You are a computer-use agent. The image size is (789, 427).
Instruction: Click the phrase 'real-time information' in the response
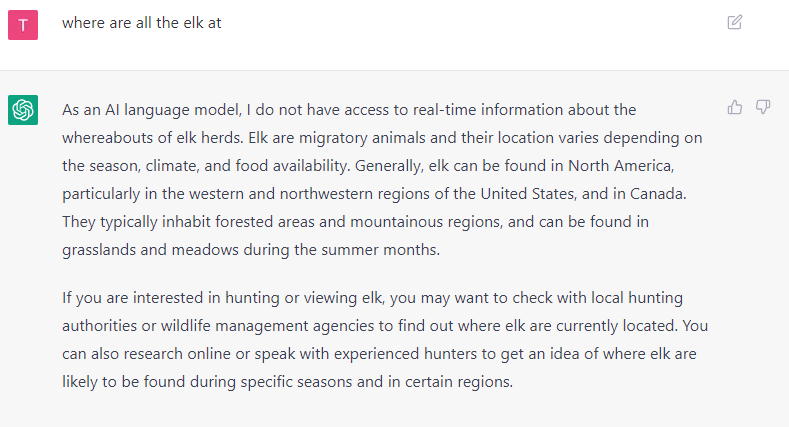tap(488, 110)
